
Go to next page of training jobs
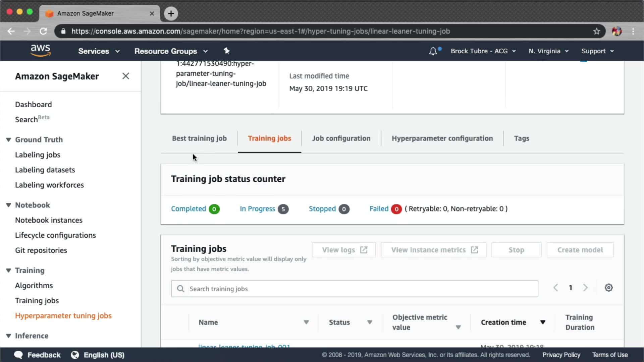pyautogui.click(x=585, y=288)
